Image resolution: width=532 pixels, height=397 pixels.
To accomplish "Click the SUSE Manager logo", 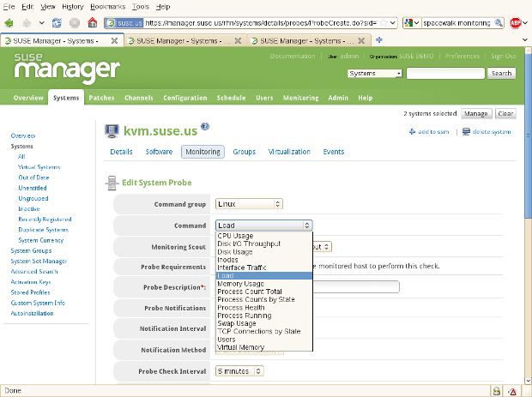I will click(67, 68).
